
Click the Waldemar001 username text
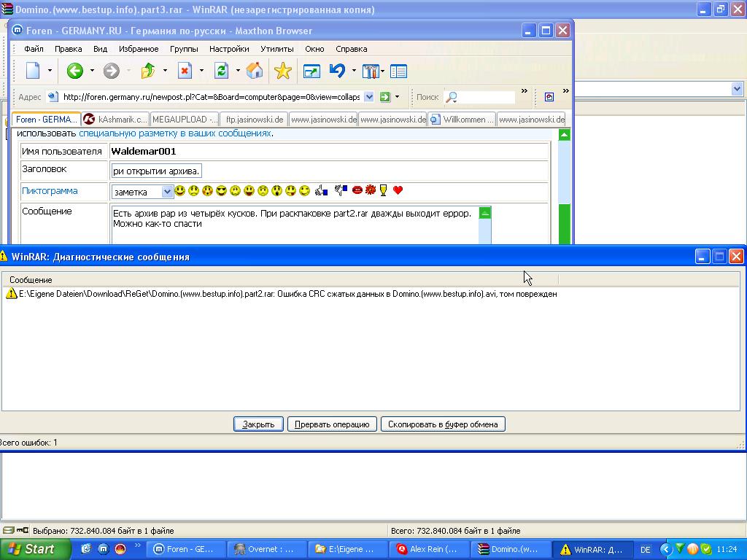click(144, 152)
